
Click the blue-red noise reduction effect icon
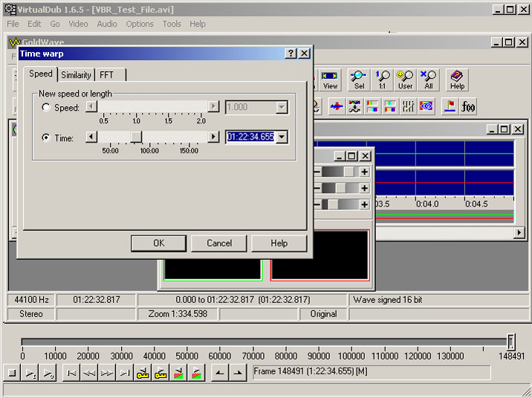click(337, 106)
